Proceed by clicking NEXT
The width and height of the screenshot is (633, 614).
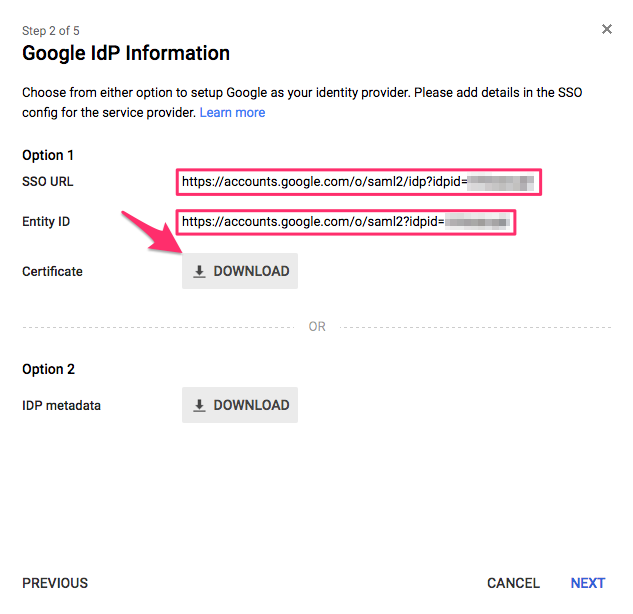[x=587, y=583]
